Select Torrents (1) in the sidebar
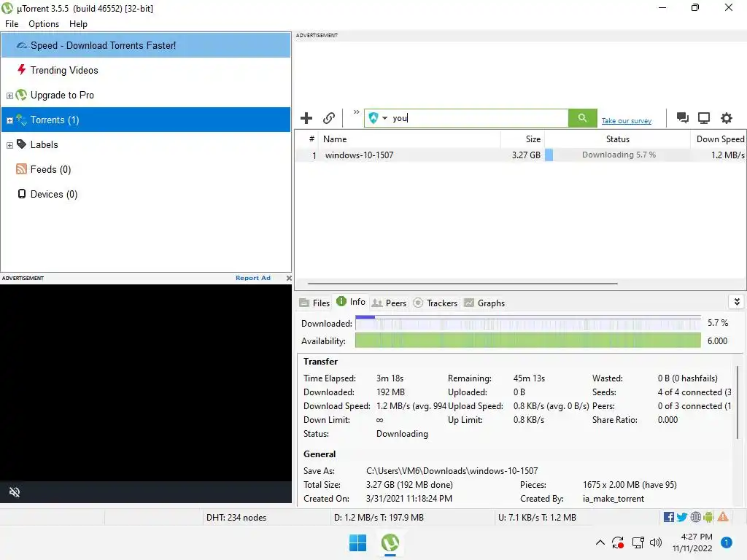 [146, 120]
